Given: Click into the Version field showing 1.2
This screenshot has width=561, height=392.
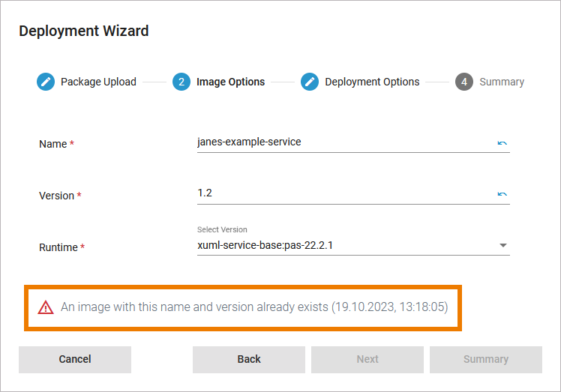Looking at the screenshot, I should pos(341,193).
